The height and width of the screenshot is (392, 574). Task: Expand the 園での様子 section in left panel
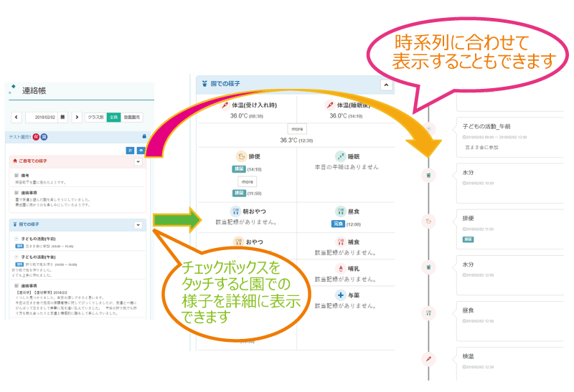pyautogui.click(x=138, y=224)
